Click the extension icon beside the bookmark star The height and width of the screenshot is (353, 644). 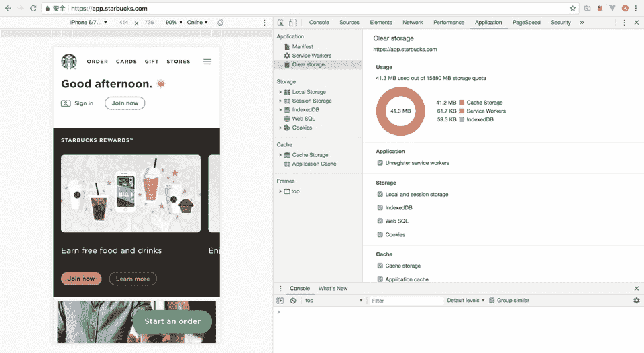coord(588,8)
